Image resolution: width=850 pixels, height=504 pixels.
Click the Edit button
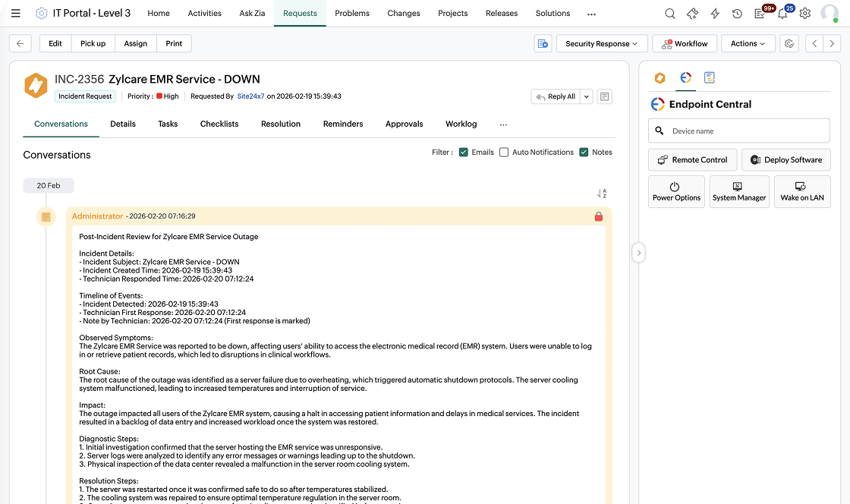pos(55,43)
